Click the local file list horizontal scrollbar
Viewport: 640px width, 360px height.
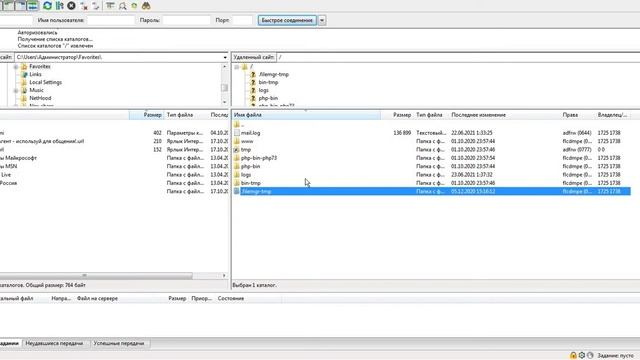(96, 276)
